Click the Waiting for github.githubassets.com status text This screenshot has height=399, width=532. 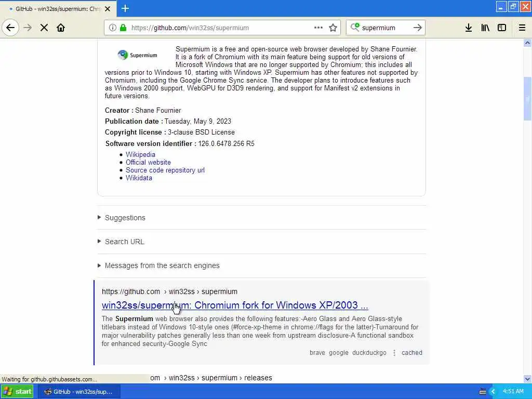pos(49,379)
